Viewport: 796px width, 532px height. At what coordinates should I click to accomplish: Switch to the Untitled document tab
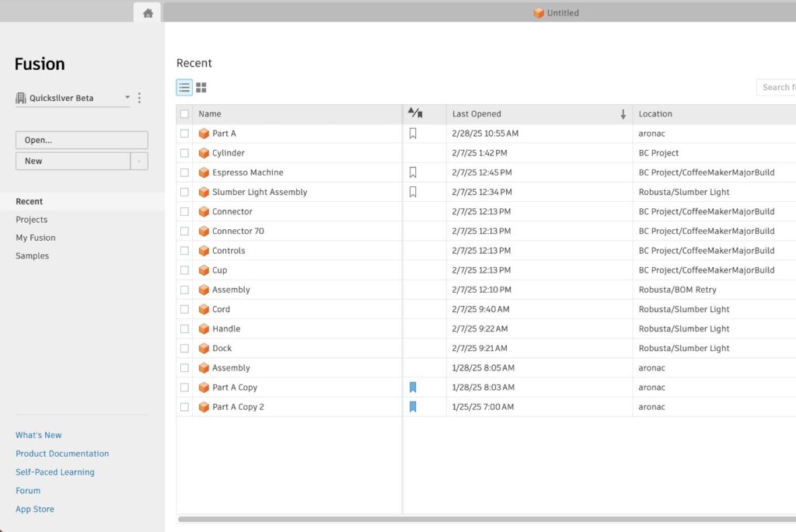coord(556,13)
